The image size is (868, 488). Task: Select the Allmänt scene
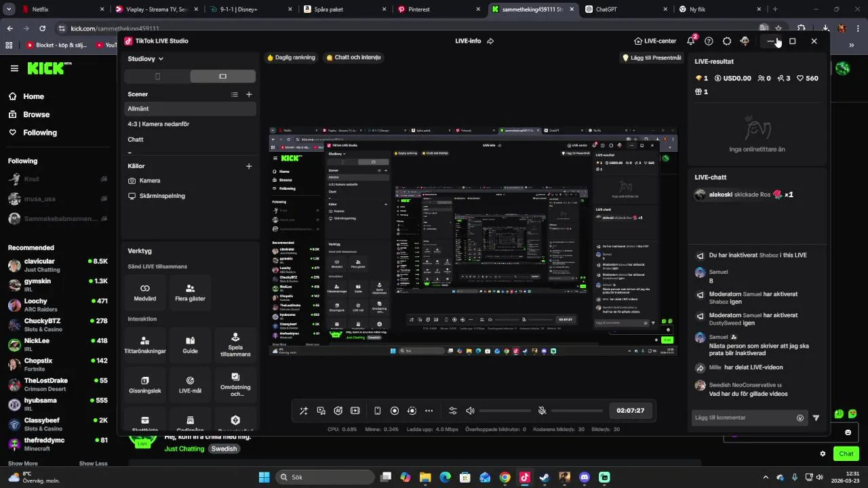click(189, 108)
